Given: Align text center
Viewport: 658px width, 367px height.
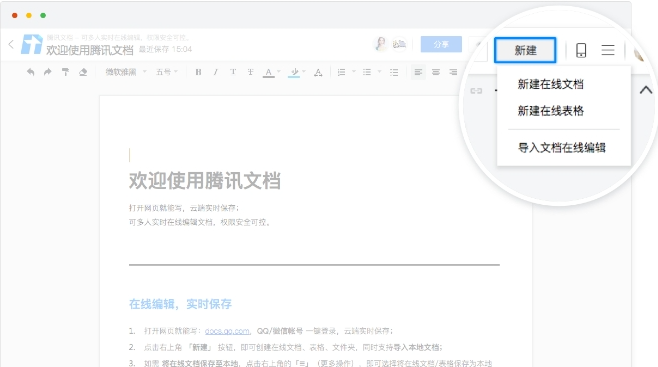Looking at the screenshot, I should (436, 72).
